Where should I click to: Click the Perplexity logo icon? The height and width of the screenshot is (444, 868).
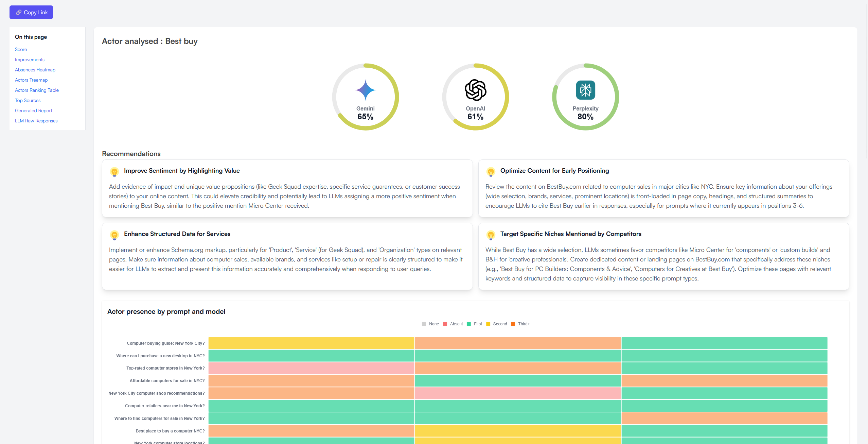585,90
